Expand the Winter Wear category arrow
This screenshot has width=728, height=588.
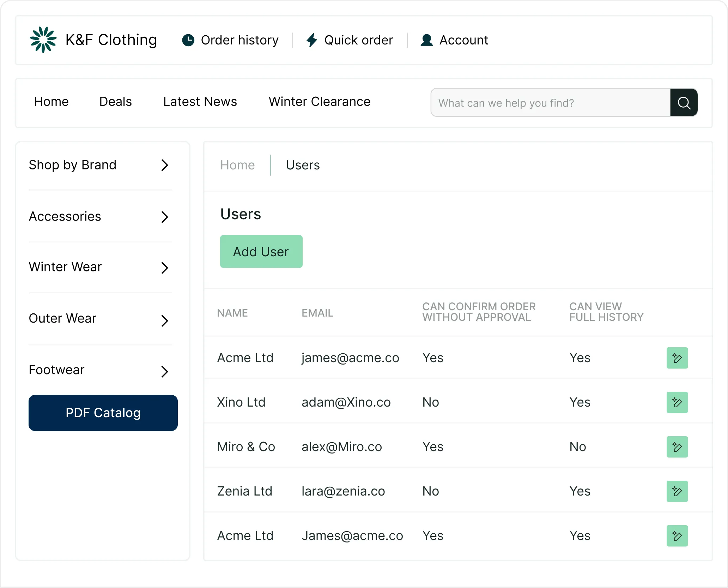[164, 268]
